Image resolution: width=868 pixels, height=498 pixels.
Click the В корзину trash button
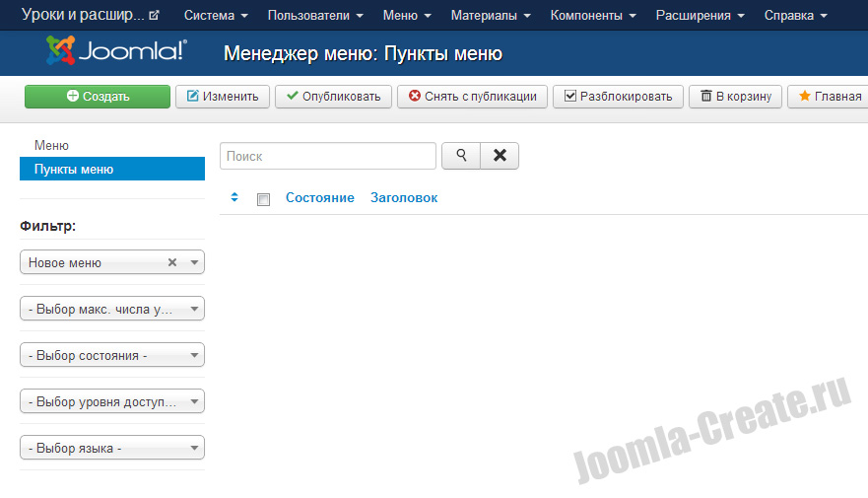(735, 96)
